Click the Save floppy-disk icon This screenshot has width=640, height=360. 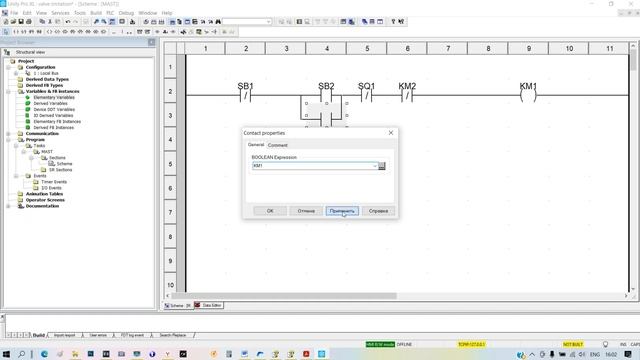point(21,21)
